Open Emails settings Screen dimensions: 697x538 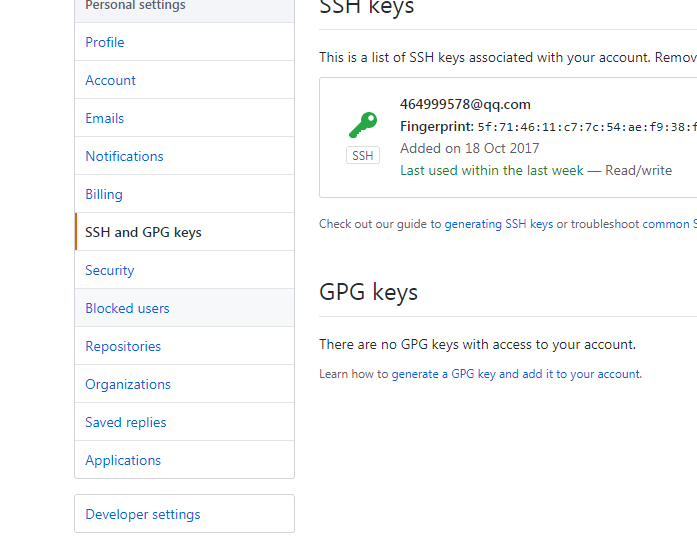[x=105, y=118]
